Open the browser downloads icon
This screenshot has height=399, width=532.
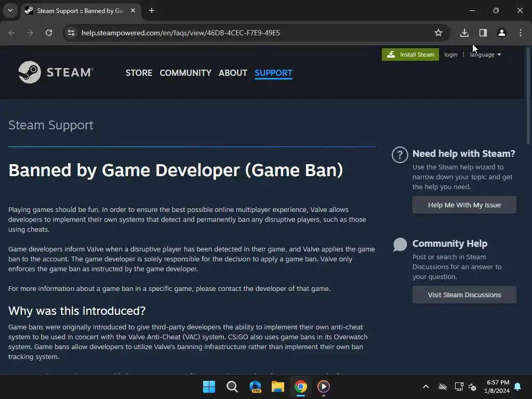(464, 33)
